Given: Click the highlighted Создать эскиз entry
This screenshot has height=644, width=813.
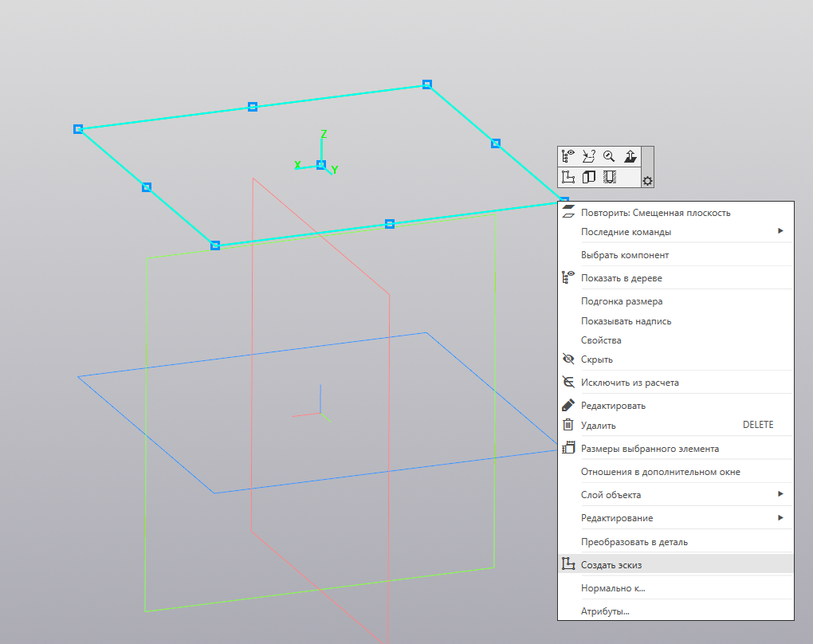Looking at the screenshot, I should [x=676, y=564].
